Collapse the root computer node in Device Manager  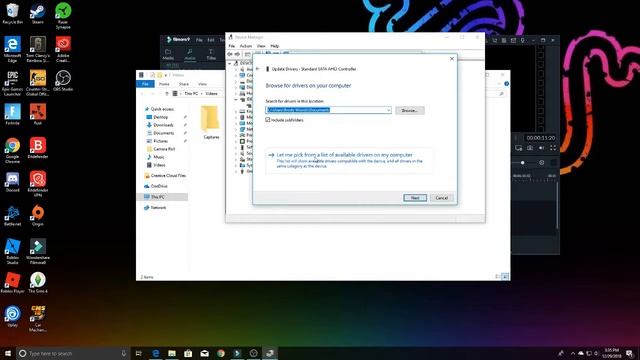pyautogui.click(x=230, y=63)
